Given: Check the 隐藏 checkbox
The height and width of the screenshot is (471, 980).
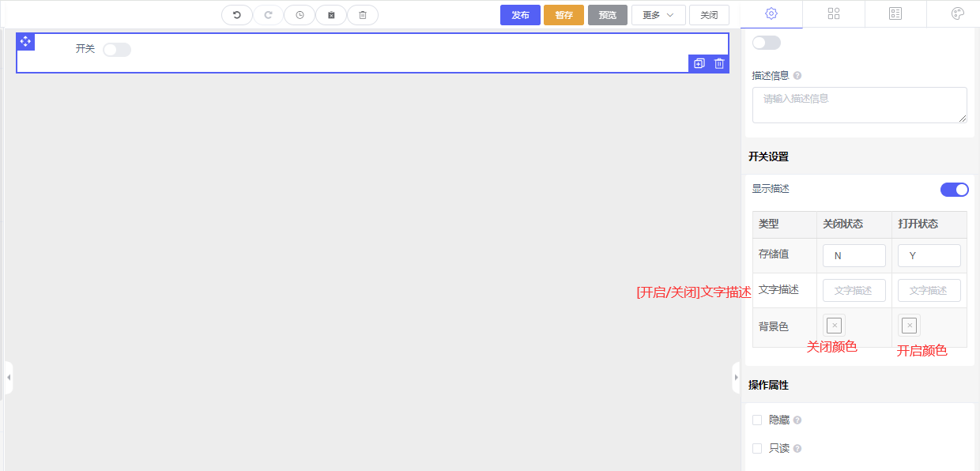Looking at the screenshot, I should point(757,420).
